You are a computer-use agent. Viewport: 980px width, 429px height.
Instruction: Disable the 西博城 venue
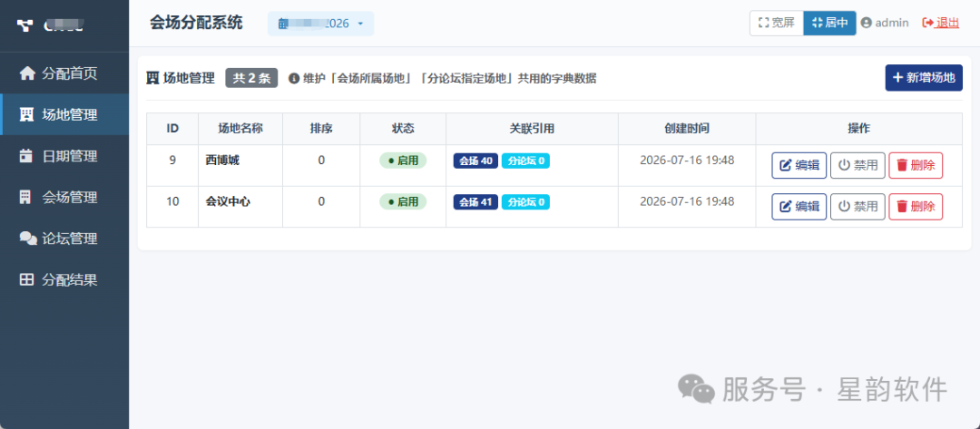(x=857, y=165)
